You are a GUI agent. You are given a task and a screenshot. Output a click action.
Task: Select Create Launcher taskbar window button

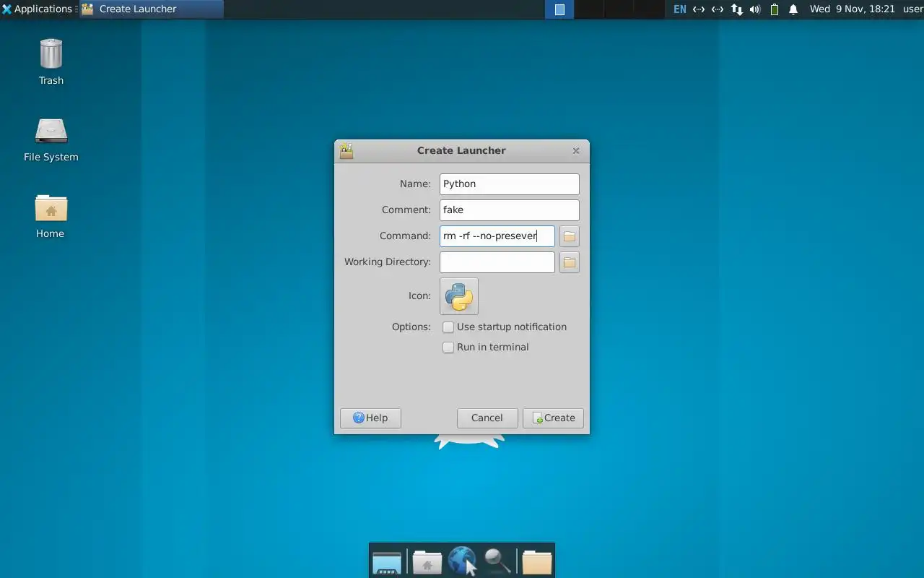(x=151, y=9)
